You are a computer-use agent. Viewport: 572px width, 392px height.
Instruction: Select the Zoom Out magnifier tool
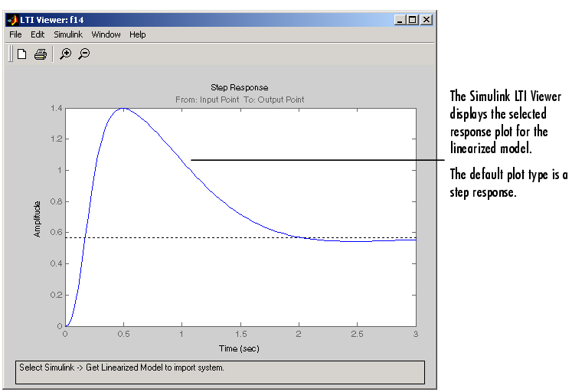click(84, 54)
